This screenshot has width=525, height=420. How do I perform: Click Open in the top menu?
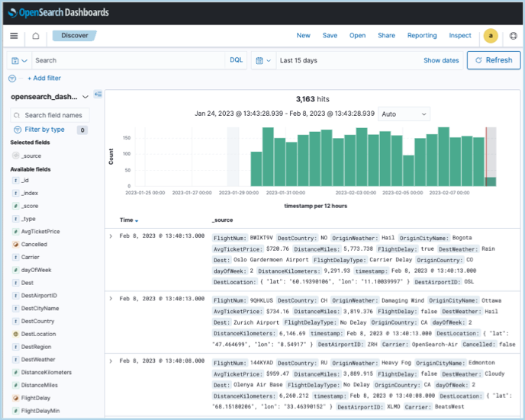pos(357,36)
